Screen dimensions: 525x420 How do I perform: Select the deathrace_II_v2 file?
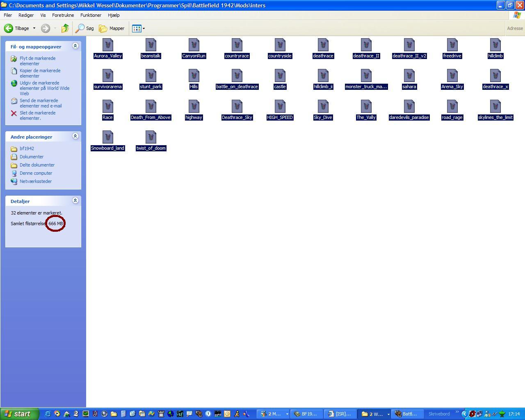tap(409, 48)
